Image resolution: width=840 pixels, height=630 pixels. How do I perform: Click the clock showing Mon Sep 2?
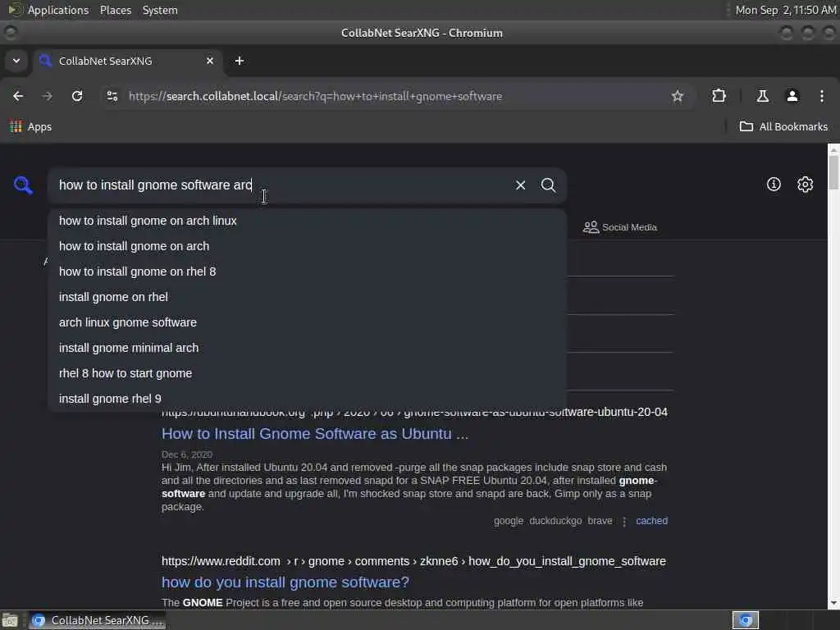pyautogui.click(x=785, y=10)
